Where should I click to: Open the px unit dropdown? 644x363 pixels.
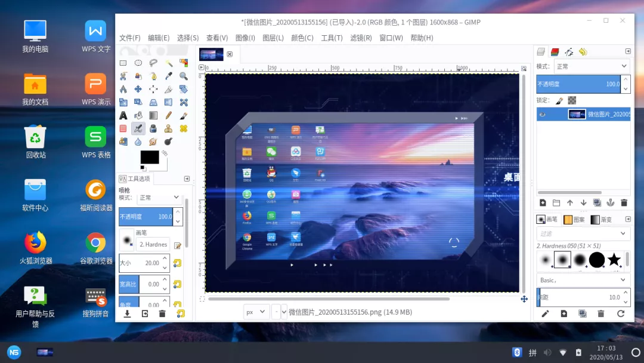coord(255,312)
